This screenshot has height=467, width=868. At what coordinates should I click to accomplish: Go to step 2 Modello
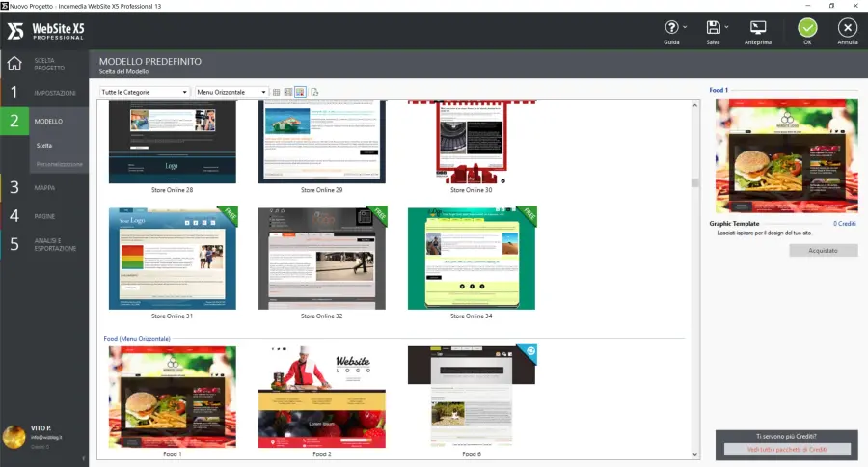[44, 121]
